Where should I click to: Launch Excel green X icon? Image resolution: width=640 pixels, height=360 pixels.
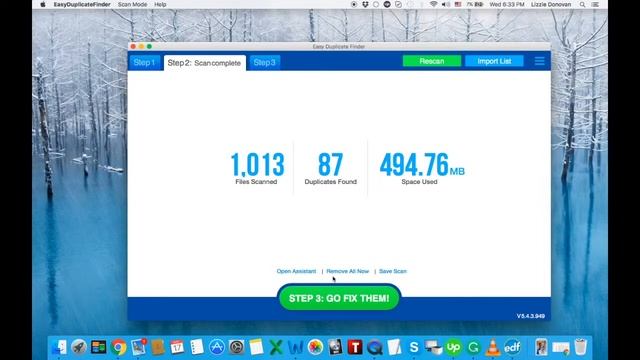[x=276, y=347]
